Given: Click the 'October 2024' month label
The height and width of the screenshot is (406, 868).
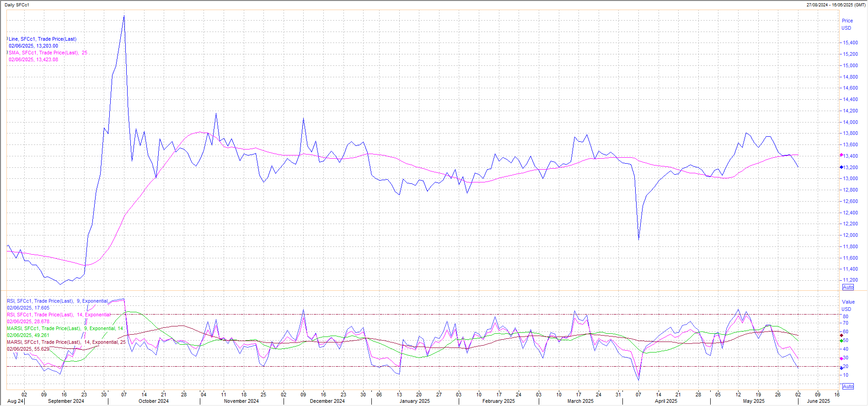Looking at the screenshot, I should click(154, 401).
